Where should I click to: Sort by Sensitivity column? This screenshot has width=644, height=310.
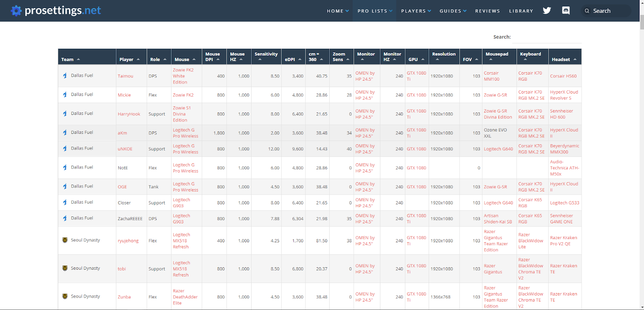click(266, 57)
